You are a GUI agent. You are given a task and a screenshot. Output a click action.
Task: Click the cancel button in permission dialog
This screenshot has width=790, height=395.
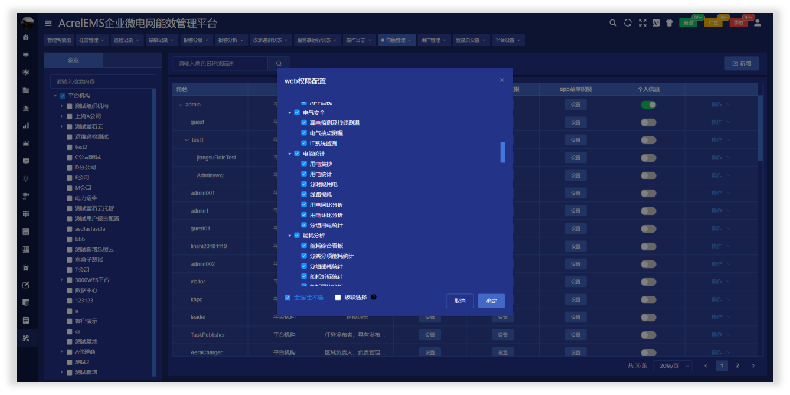[459, 301]
